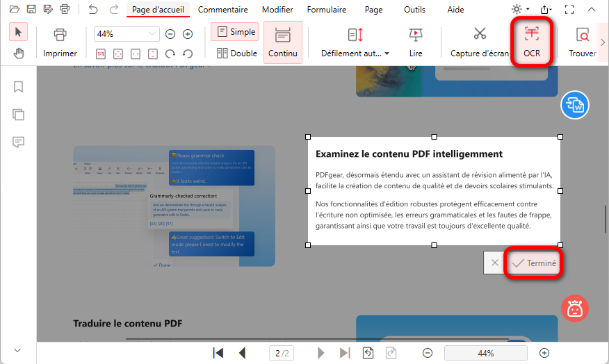Activate the OCR tool
This screenshot has width=609, height=364.
pyautogui.click(x=532, y=42)
